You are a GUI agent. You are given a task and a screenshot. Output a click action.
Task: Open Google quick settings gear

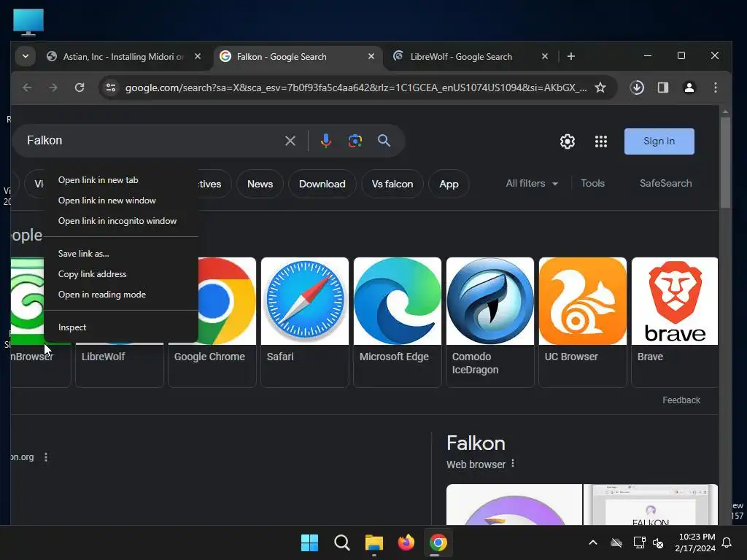567,141
